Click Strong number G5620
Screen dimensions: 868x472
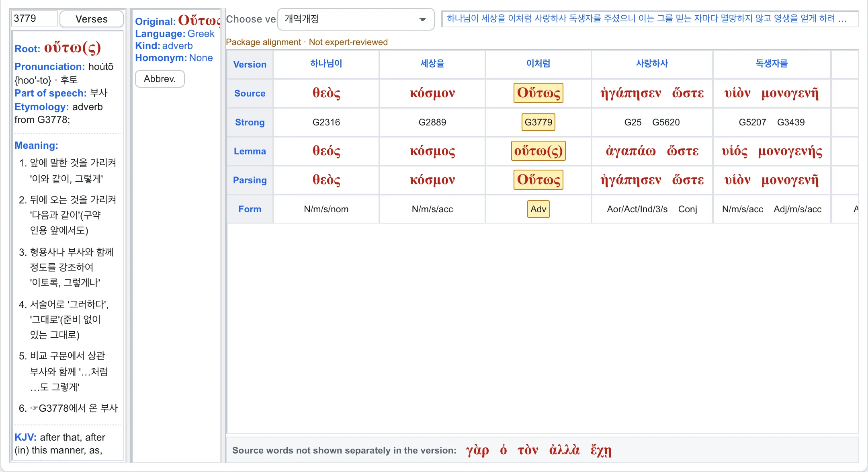pyautogui.click(x=666, y=122)
